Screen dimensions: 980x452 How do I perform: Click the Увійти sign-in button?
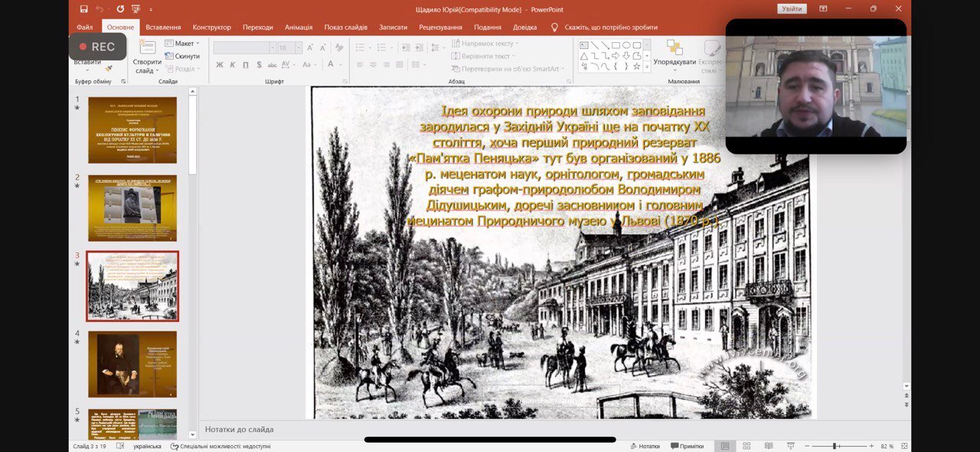point(792,9)
